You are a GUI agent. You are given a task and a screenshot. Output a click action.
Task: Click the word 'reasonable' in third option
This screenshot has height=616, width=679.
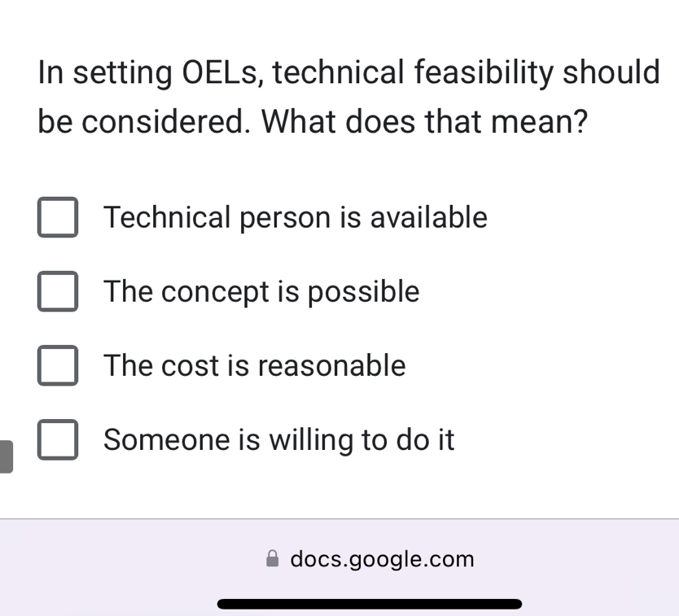[331, 366]
